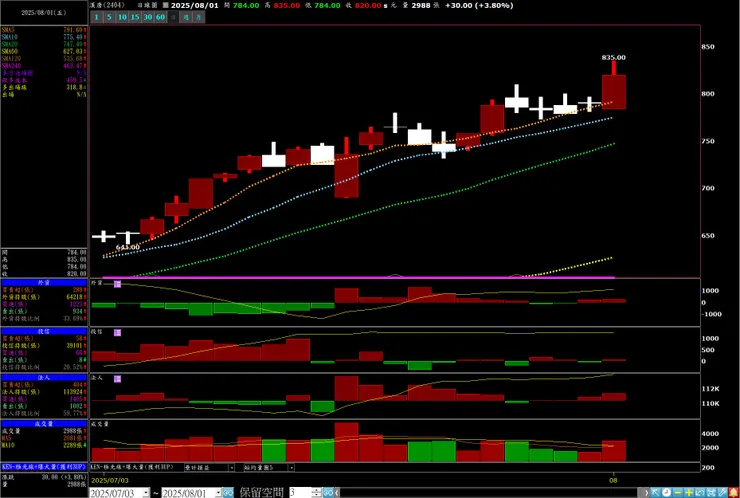Click the fit-to-screen icon in the bottom toolbar
This screenshot has height=498, width=740.
[710, 493]
